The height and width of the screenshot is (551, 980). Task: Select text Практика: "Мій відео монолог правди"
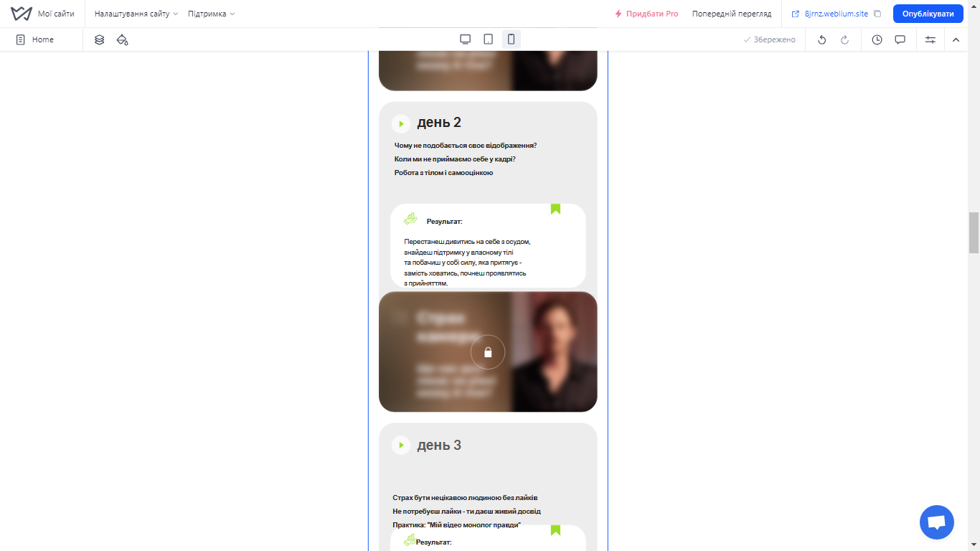(x=456, y=525)
